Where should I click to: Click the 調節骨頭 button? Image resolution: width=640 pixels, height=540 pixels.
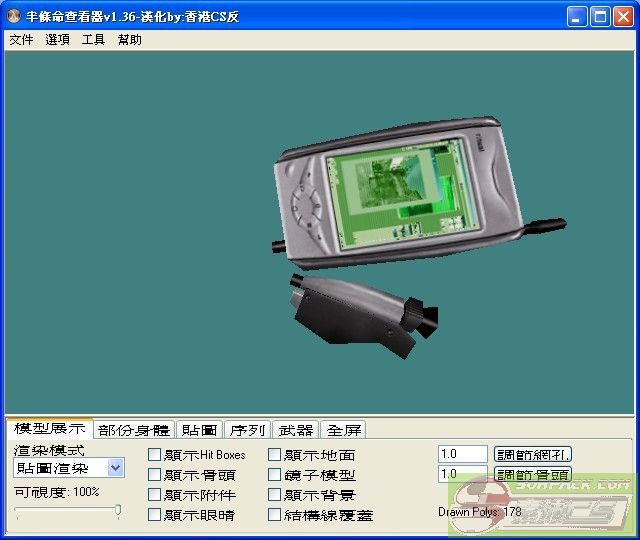(533, 474)
